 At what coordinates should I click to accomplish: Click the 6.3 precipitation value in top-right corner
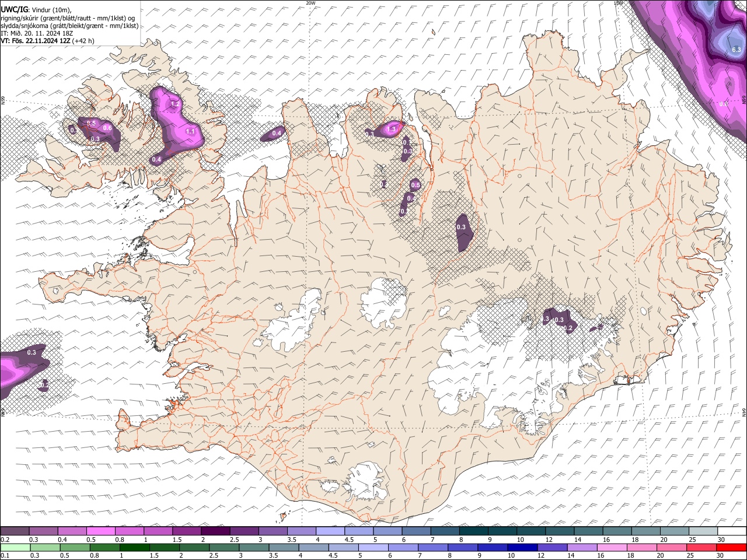point(736,50)
